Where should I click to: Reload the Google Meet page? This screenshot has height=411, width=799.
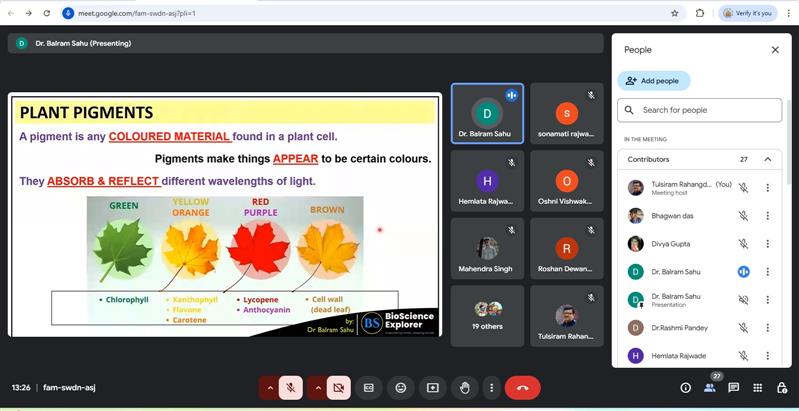[x=46, y=13]
